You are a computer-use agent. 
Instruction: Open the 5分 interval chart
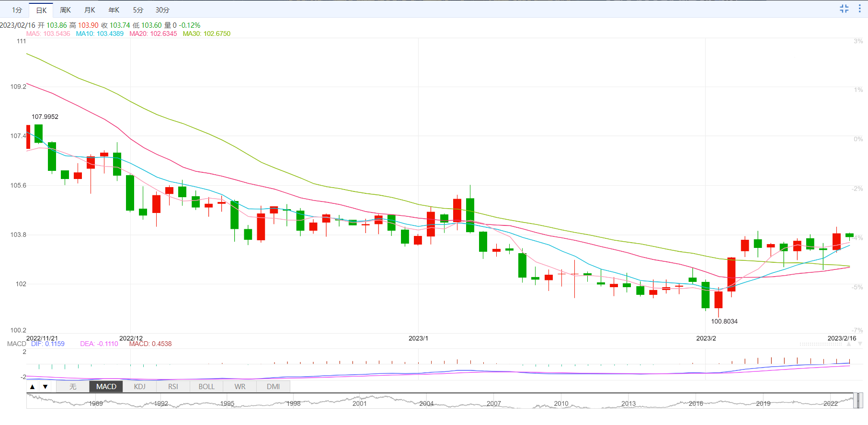click(138, 10)
